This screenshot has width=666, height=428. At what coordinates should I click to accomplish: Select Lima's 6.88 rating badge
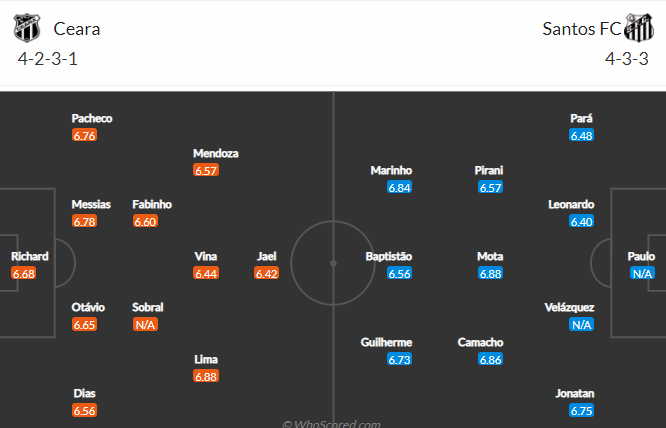coord(206,376)
